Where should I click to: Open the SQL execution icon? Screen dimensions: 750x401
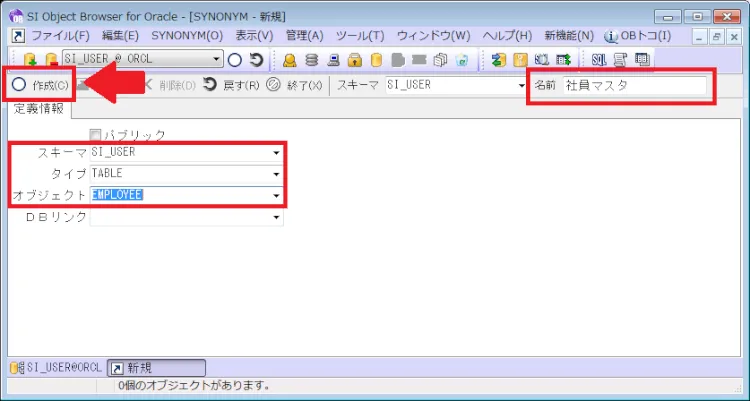(599, 60)
